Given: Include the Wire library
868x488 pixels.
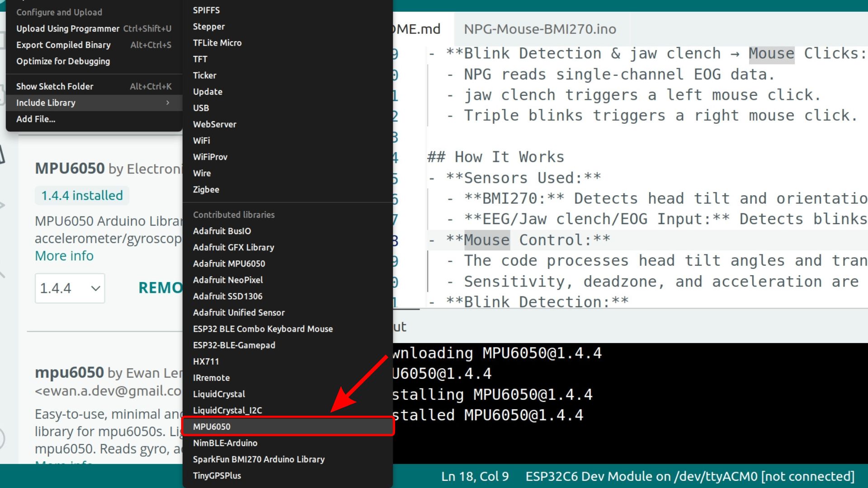Looking at the screenshot, I should 288,173.
